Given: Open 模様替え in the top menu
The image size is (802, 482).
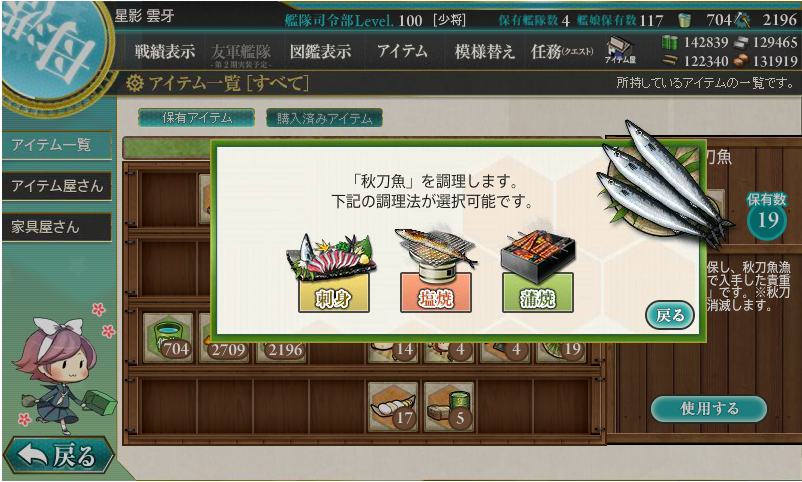Looking at the screenshot, I should point(484,51).
